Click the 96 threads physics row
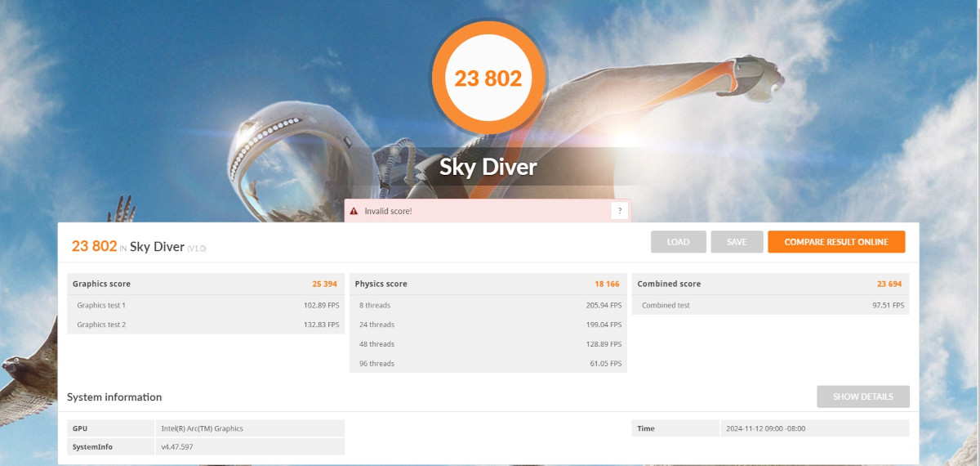Screen dimensions: 980x466 point(488,364)
